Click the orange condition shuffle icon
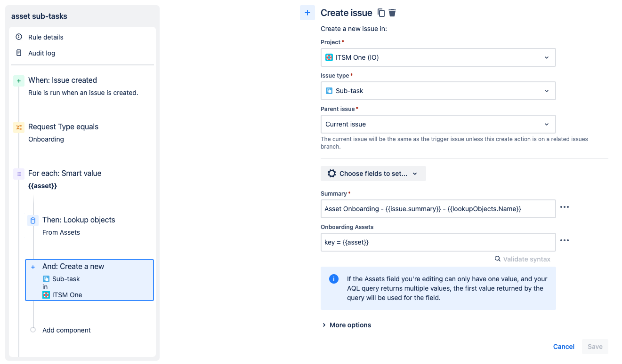 point(19,127)
